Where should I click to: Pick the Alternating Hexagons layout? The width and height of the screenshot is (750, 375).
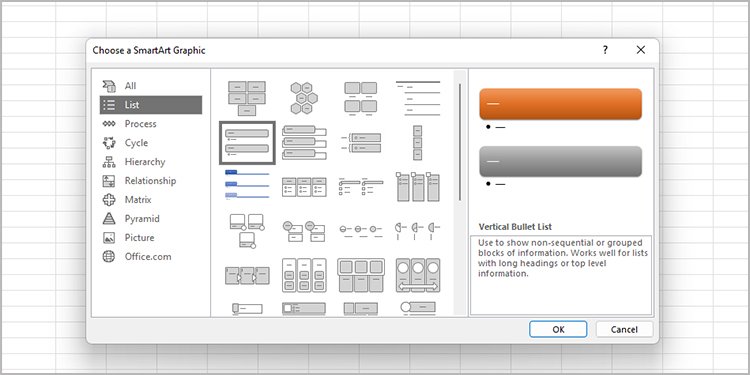304,98
